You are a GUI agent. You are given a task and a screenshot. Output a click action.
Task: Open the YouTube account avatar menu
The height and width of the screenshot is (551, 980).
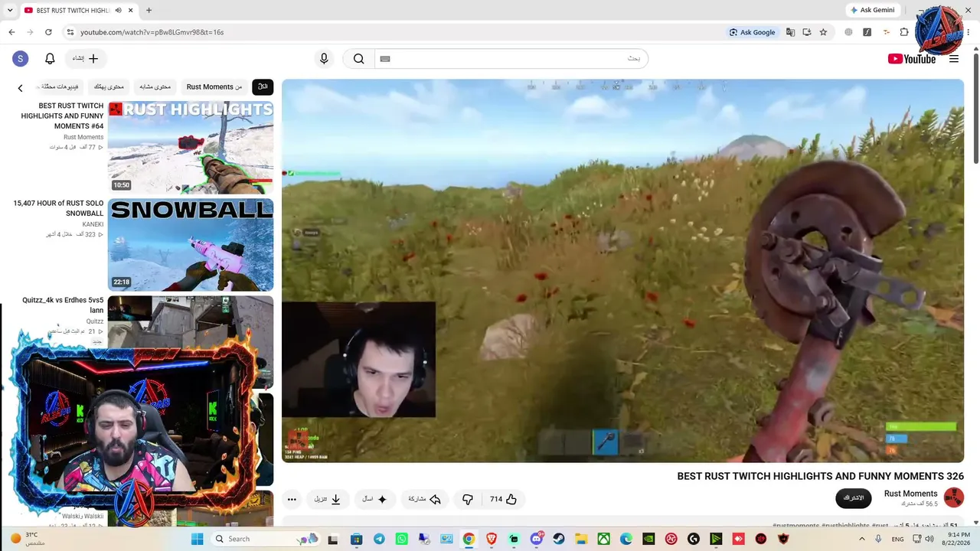pyautogui.click(x=21, y=59)
